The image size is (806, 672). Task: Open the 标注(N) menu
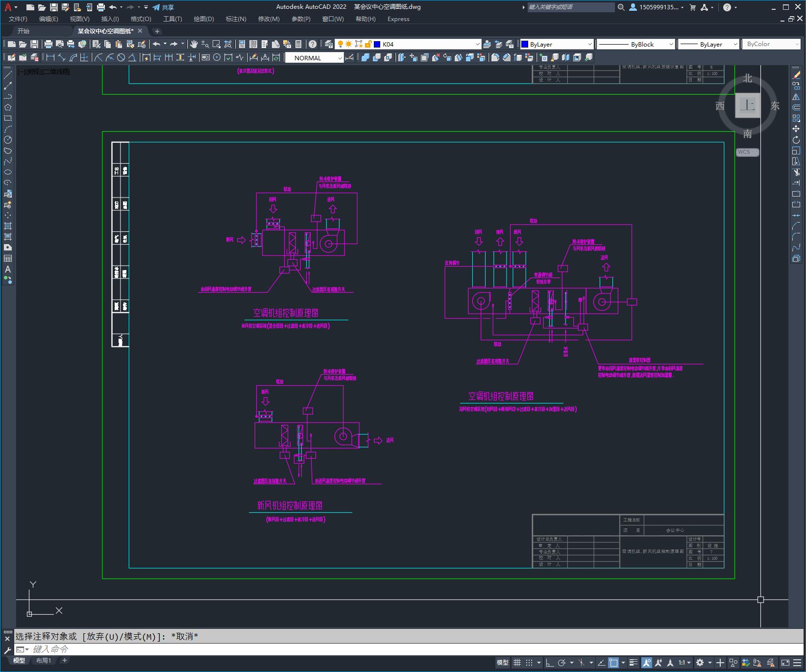tap(236, 19)
